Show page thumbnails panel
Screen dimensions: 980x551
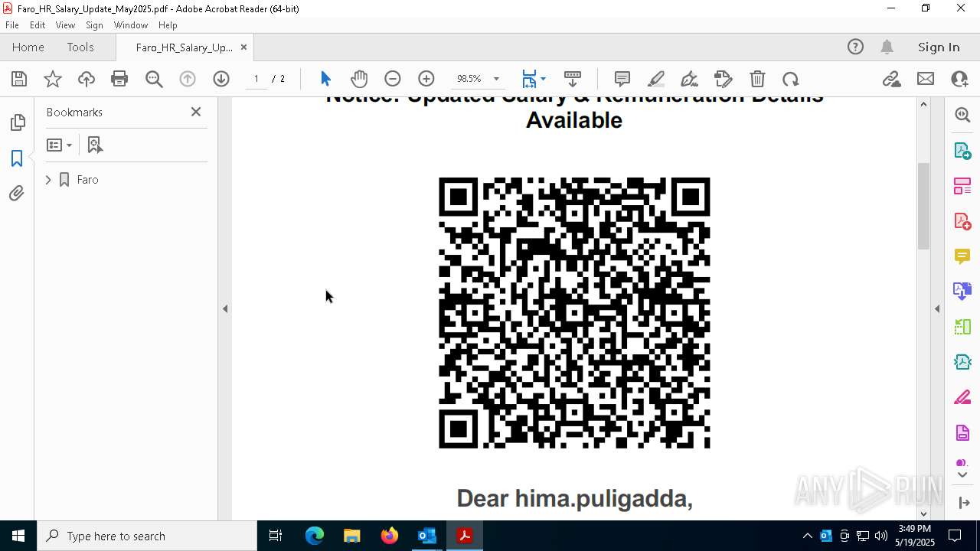click(17, 122)
